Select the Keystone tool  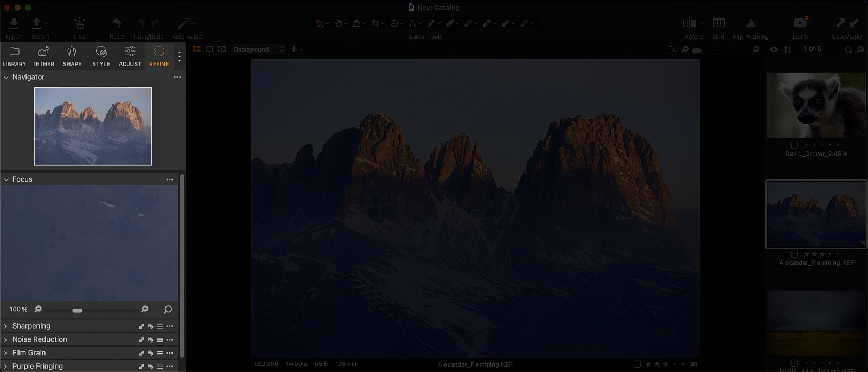coord(413,23)
